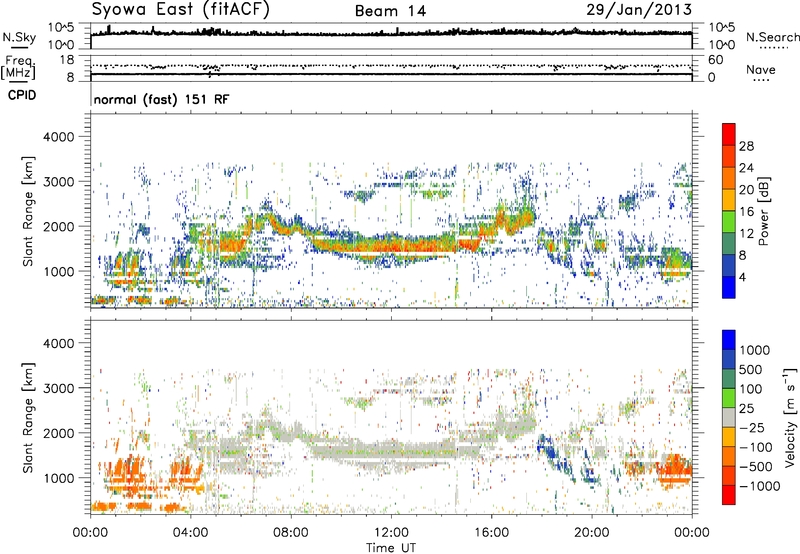
Task: Click the "-100" Velocity colorbar tick
Action: (756, 447)
